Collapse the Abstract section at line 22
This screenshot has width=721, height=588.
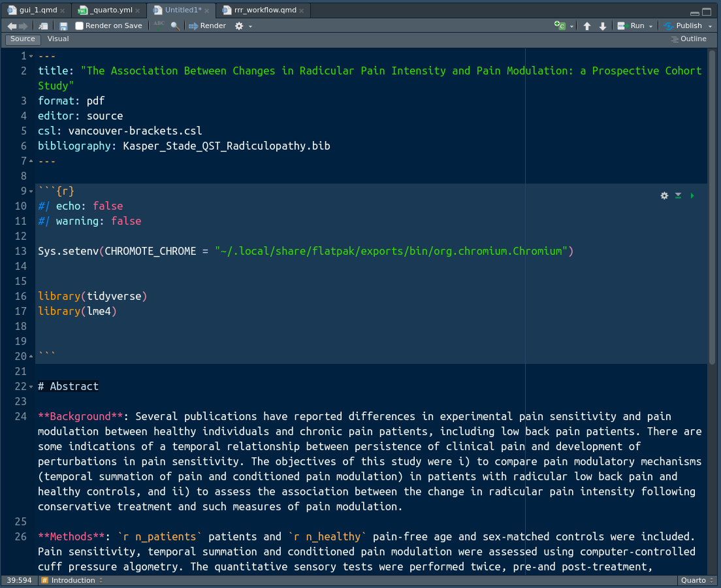(31, 387)
